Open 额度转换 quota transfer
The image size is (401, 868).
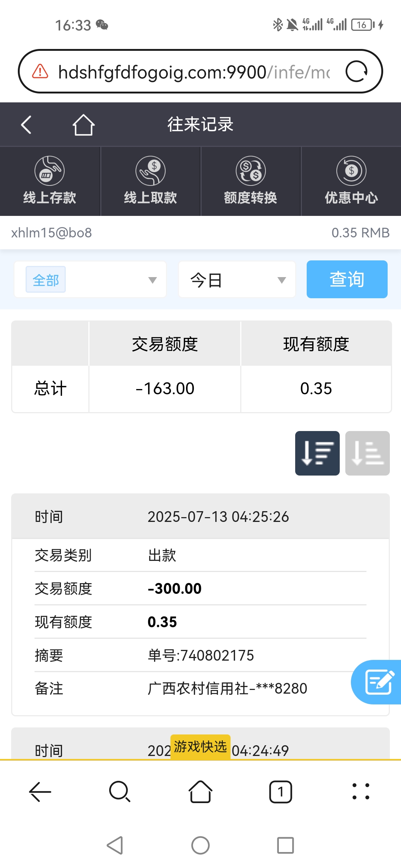coord(251,181)
